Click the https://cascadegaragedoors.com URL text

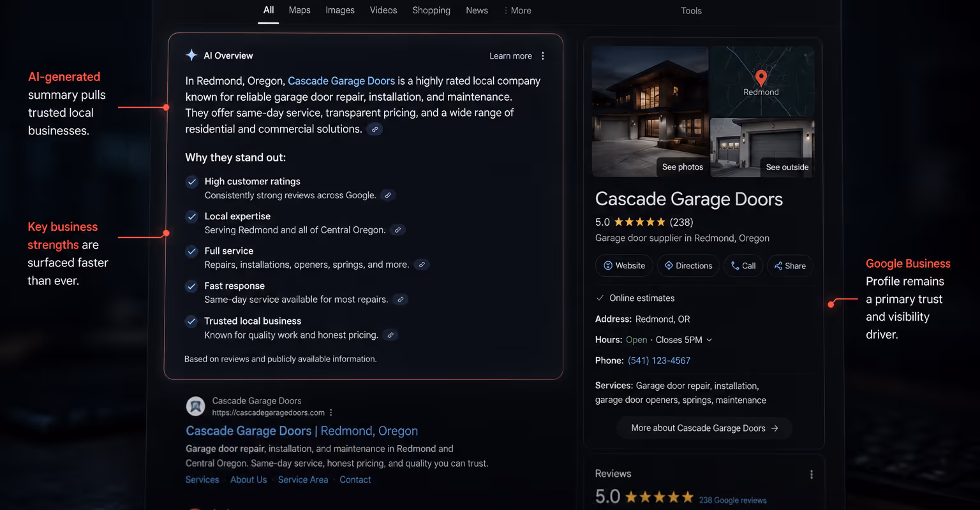click(268, 413)
